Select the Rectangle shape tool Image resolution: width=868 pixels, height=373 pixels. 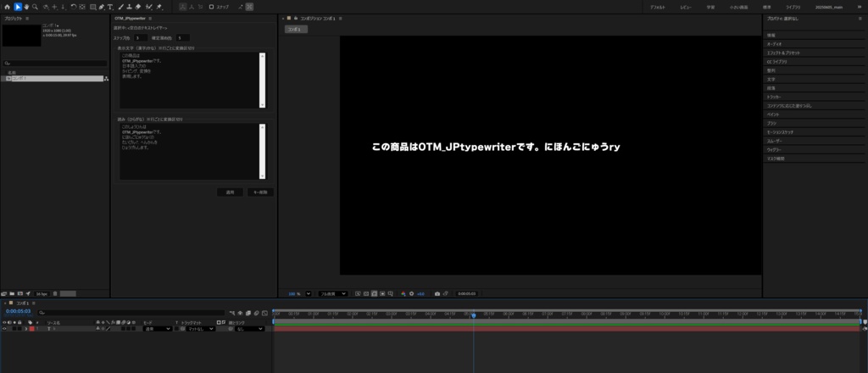point(92,7)
